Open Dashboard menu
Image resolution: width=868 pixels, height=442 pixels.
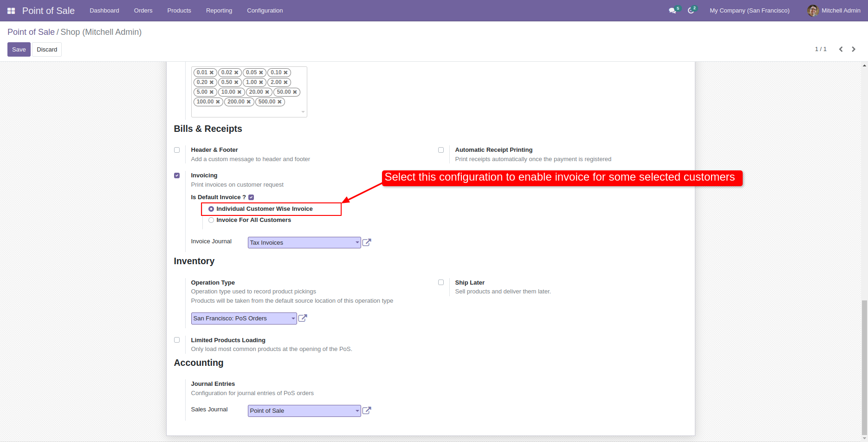(x=104, y=11)
